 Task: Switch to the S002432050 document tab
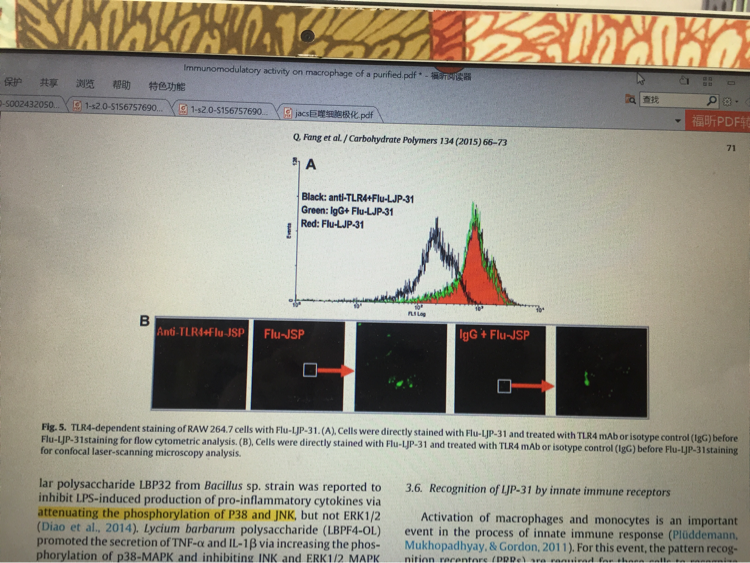pos(31,104)
